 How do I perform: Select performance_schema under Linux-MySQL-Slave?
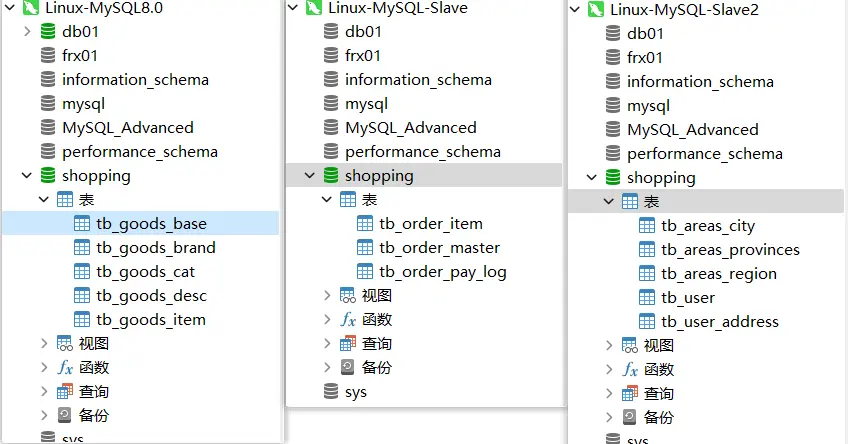(423, 151)
